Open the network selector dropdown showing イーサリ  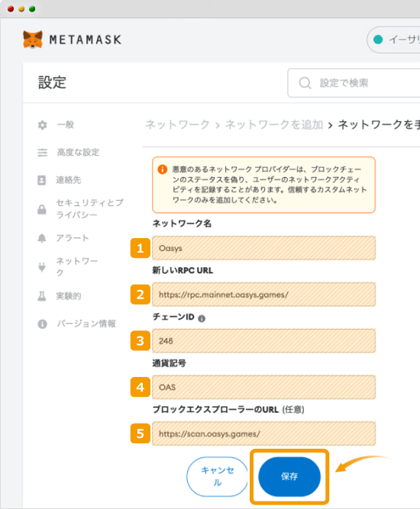[393, 40]
